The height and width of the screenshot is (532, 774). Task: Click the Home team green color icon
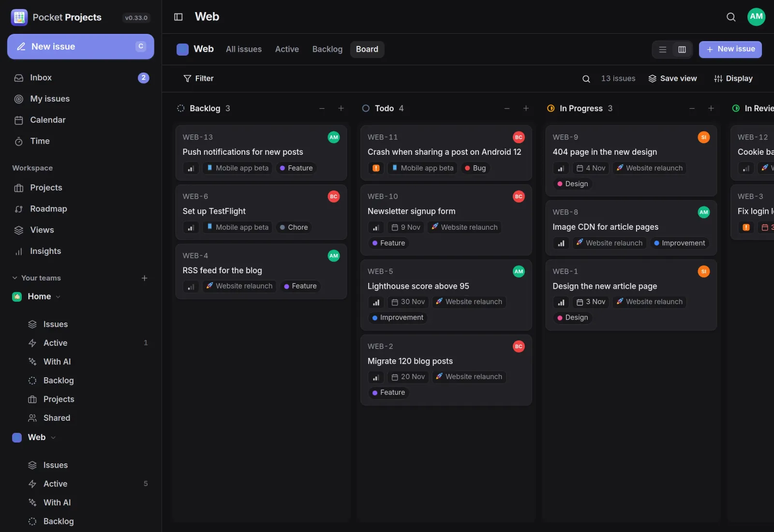click(x=17, y=297)
